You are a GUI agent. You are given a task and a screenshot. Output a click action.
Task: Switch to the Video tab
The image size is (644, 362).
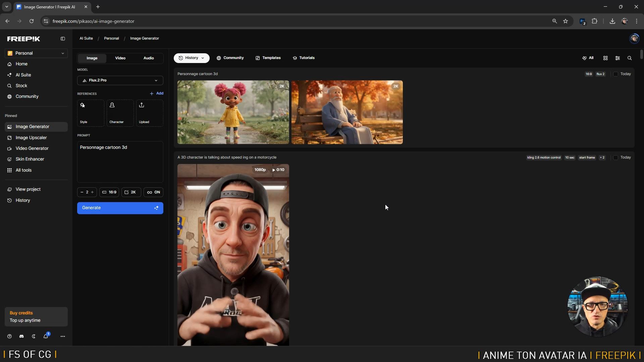(x=120, y=58)
